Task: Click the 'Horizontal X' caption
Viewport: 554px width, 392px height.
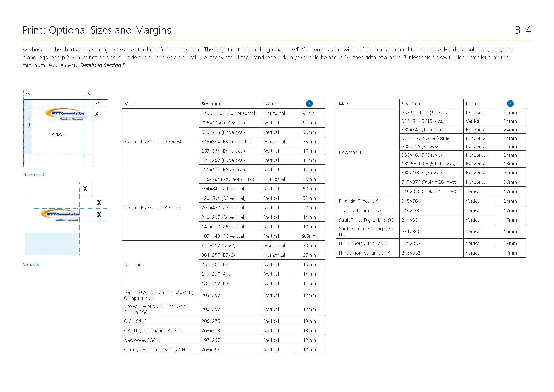Action: click(x=34, y=175)
